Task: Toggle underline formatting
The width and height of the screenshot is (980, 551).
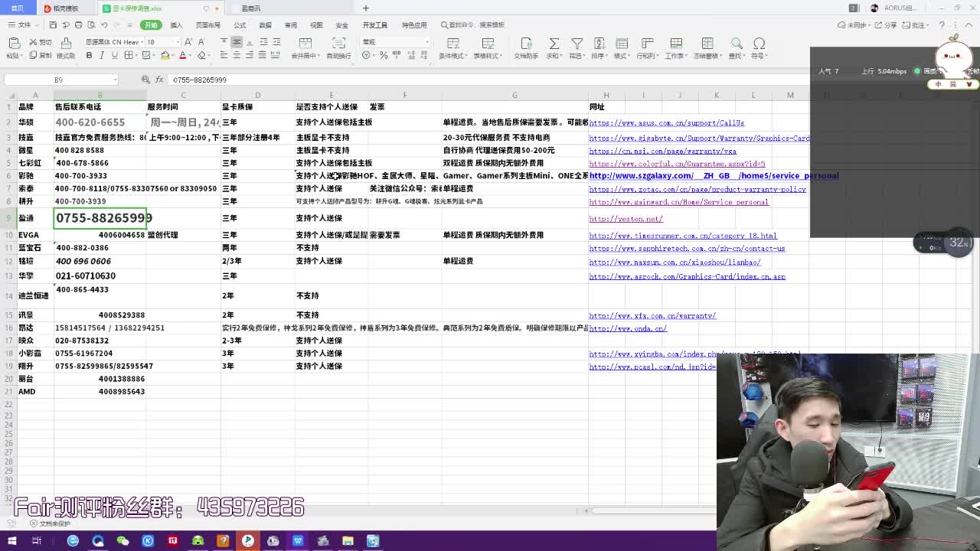Action: pos(113,55)
